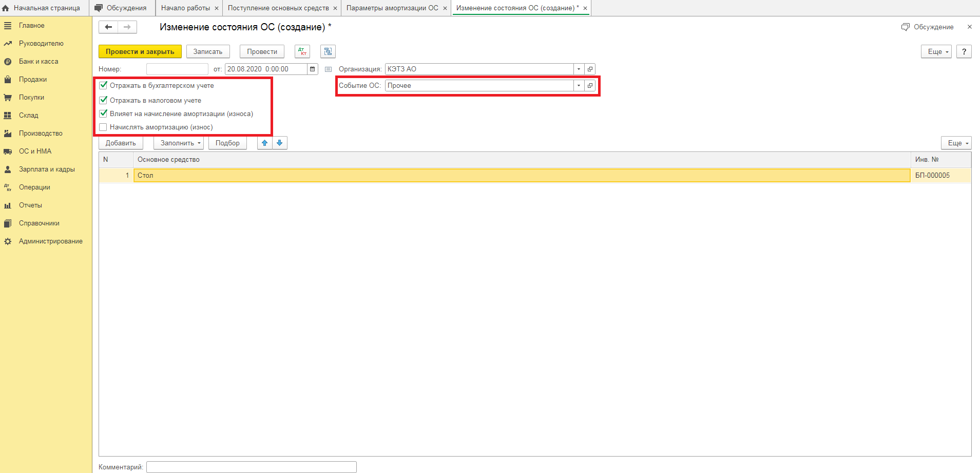Move table row up with blue arrow
Viewport: 980px width, 473px height.
[x=265, y=143]
